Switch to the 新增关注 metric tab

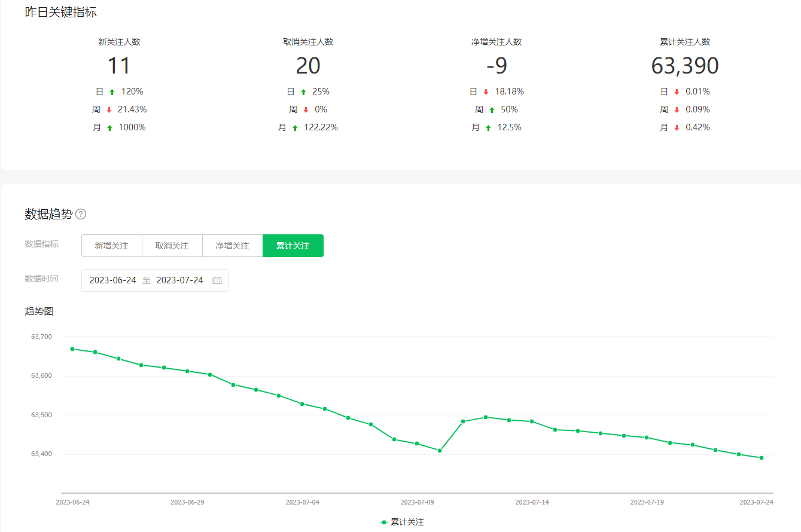point(111,246)
